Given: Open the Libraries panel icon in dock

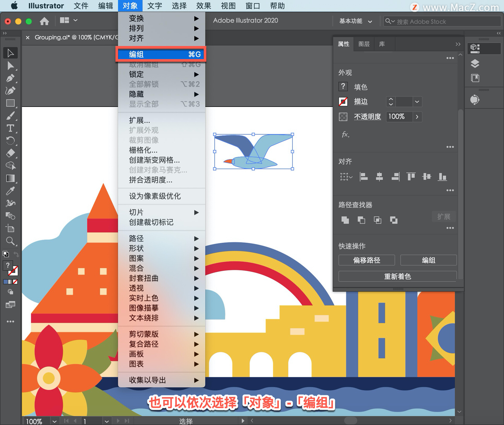Looking at the screenshot, I should pos(475,78).
